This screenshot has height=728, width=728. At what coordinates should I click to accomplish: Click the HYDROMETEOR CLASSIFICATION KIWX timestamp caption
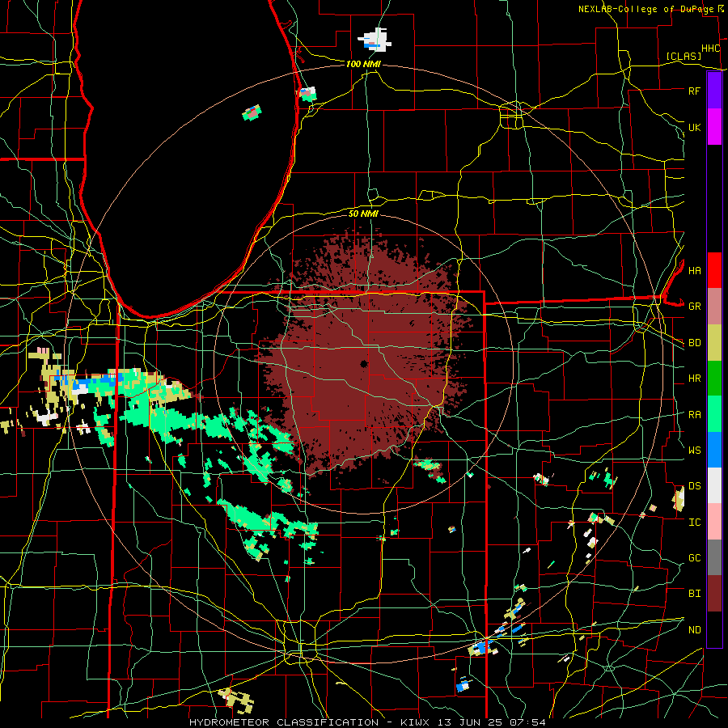[x=367, y=722]
